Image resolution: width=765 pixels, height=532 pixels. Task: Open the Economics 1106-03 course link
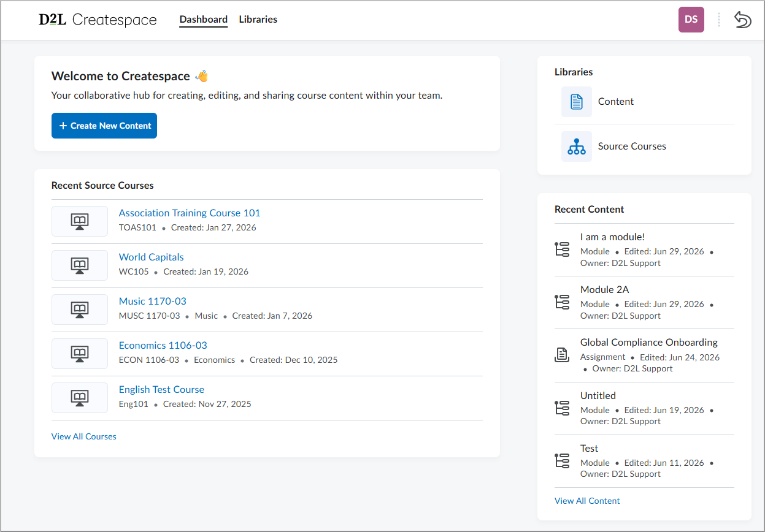pyautogui.click(x=163, y=346)
